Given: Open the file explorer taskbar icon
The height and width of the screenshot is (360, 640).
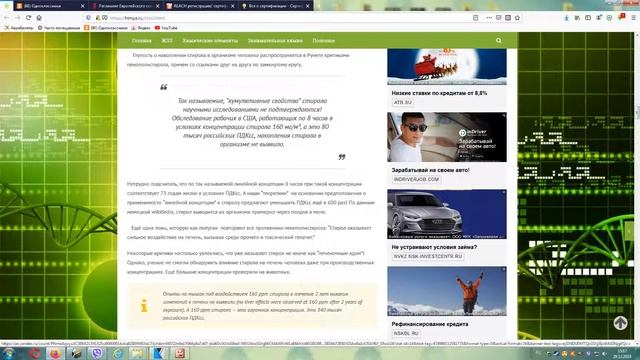Looking at the screenshot, I should (138, 353).
